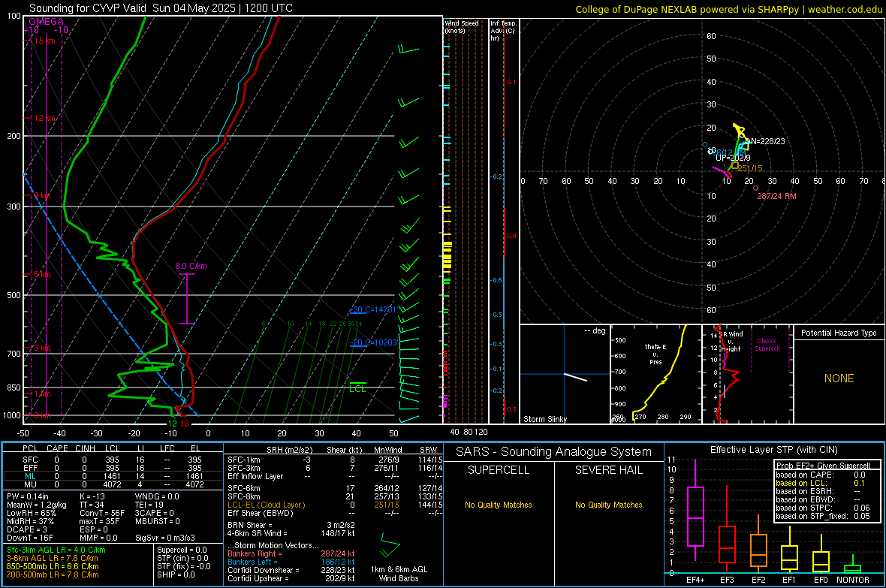Click the 287/24 RM storm motion marker on hodograph
Image resolution: width=886 pixels, height=588 pixels.
click(755, 188)
